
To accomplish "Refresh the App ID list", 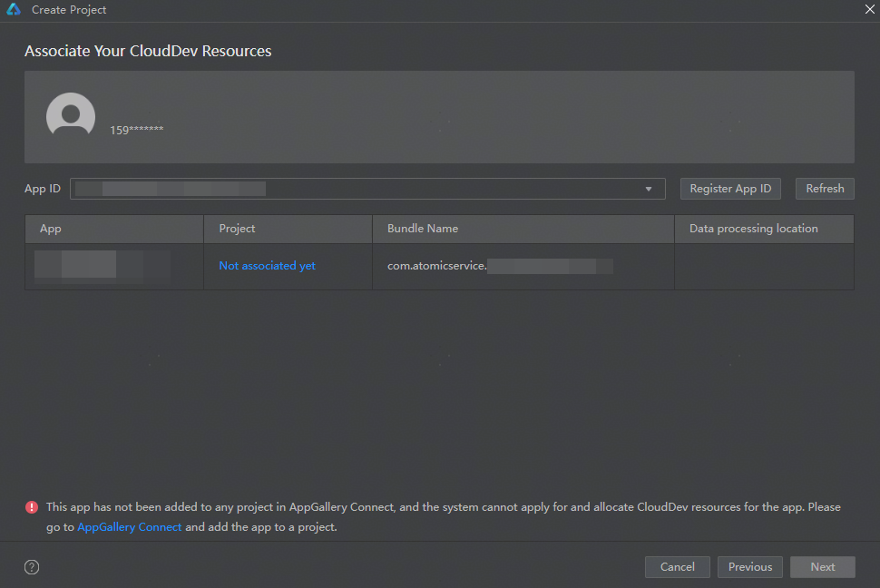I will [825, 189].
